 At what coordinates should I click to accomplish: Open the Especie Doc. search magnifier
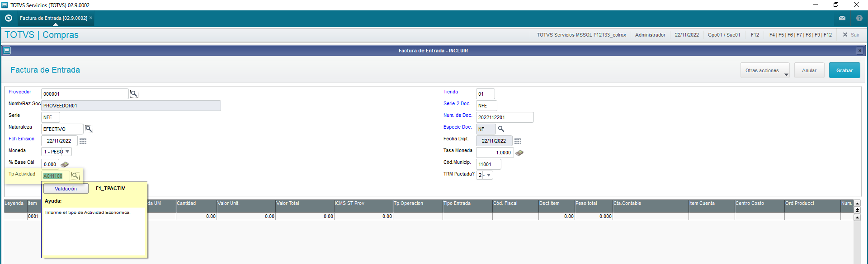pyautogui.click(x=501, y=129)
